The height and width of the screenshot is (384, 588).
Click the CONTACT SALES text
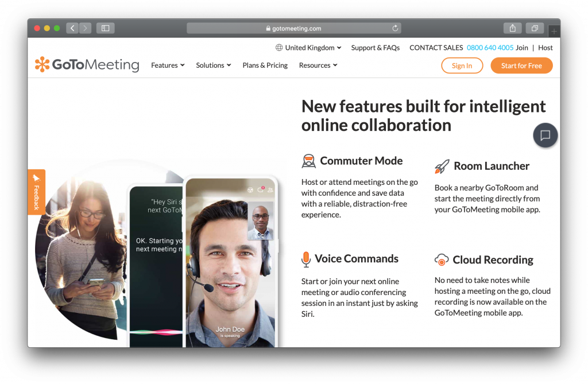click(436, 48)
